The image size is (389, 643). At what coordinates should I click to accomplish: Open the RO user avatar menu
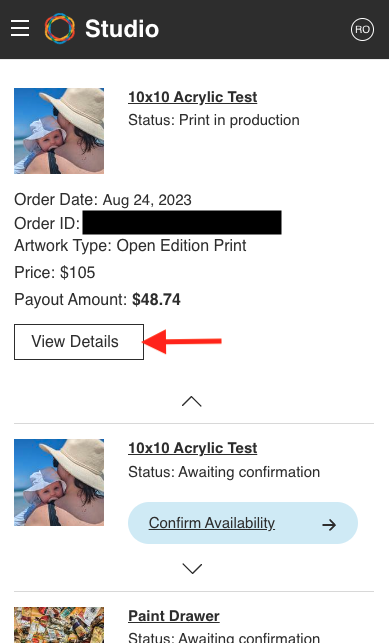tap(362, 29)
